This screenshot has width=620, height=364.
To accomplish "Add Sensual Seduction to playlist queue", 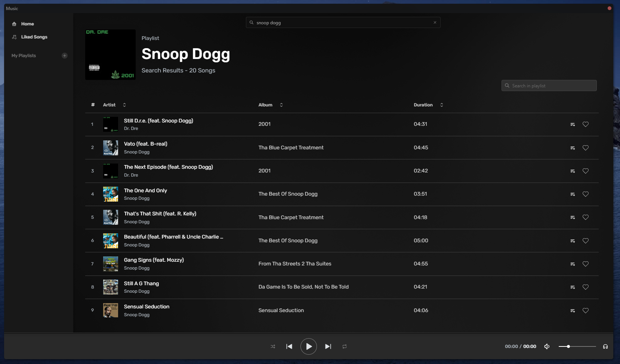I will 573,311.
